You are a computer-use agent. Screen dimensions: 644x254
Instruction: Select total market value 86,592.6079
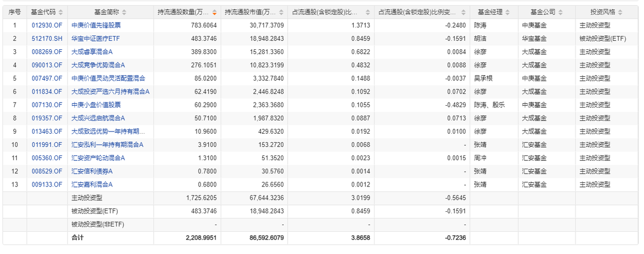coord(267,237)
